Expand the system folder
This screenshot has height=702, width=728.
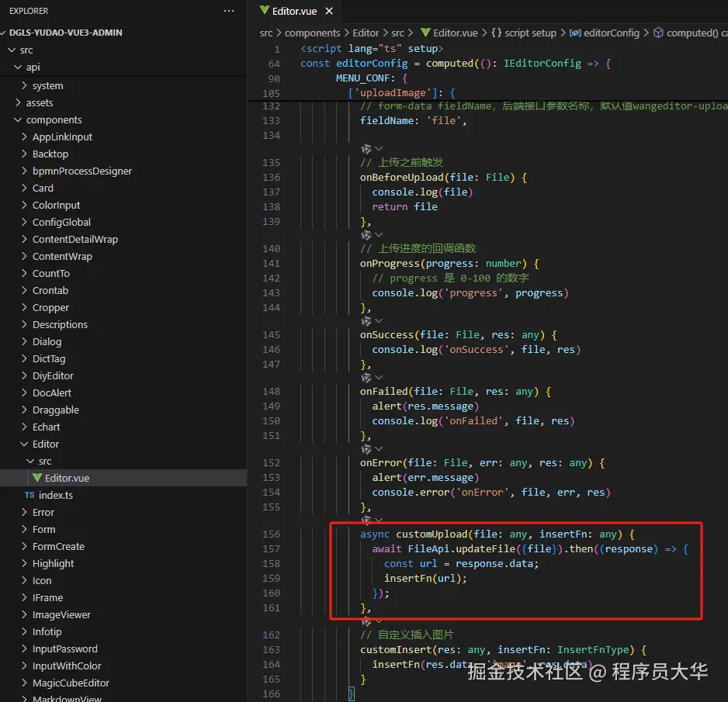pyautogui.click(x=24, y=85)
